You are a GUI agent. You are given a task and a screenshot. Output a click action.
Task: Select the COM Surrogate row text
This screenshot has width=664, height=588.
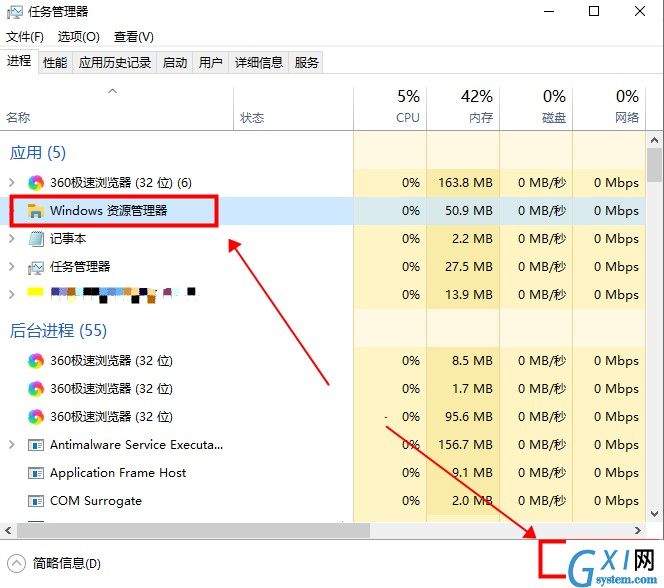coord(96,501)
